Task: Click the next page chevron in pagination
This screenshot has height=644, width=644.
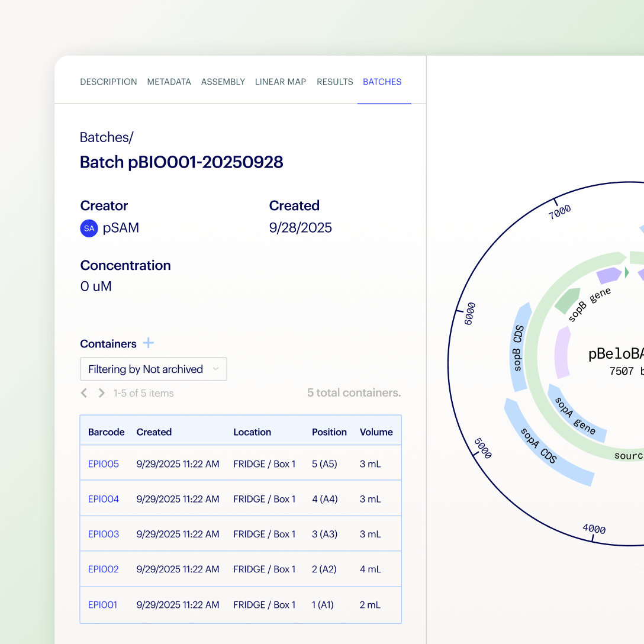Action: [x=101, y=392]
